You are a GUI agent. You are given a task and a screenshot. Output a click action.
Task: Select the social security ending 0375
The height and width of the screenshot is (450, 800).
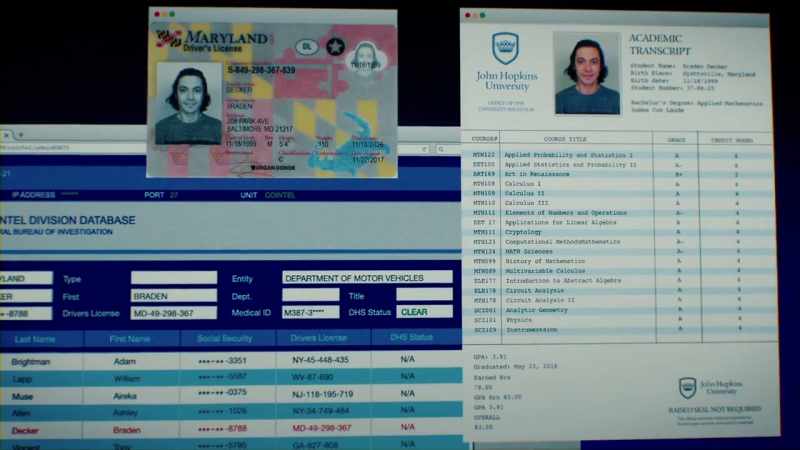[x=222, y=392]
